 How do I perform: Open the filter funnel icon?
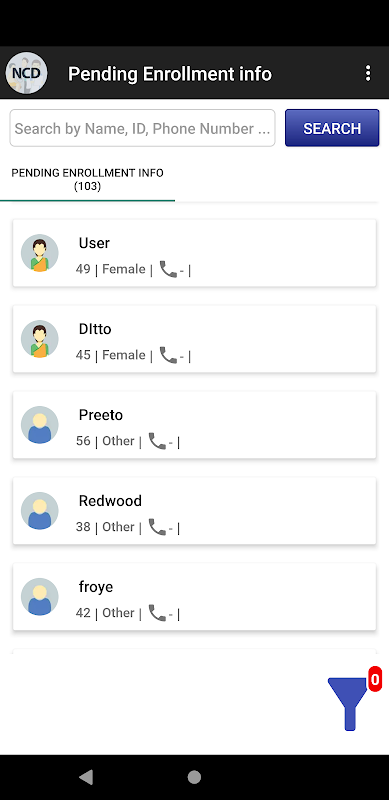(x=348, y=704)
